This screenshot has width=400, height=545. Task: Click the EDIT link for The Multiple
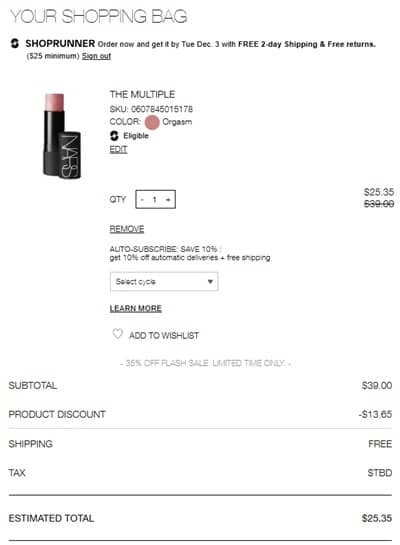coord(119,149)
